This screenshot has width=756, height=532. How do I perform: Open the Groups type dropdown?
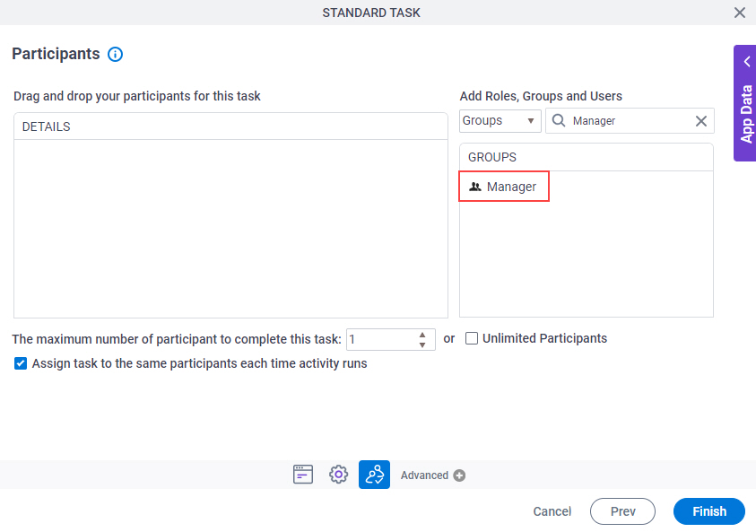click(x=500, y=120)
